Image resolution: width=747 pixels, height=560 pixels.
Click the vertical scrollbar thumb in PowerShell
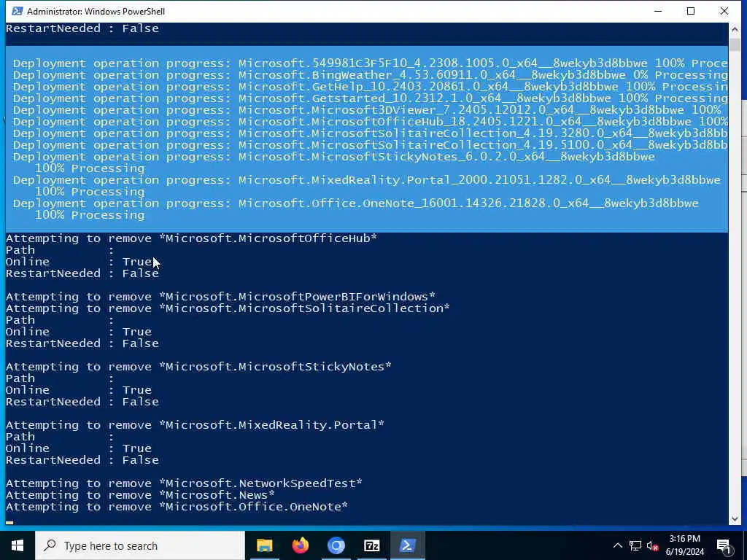coord(734,44)
